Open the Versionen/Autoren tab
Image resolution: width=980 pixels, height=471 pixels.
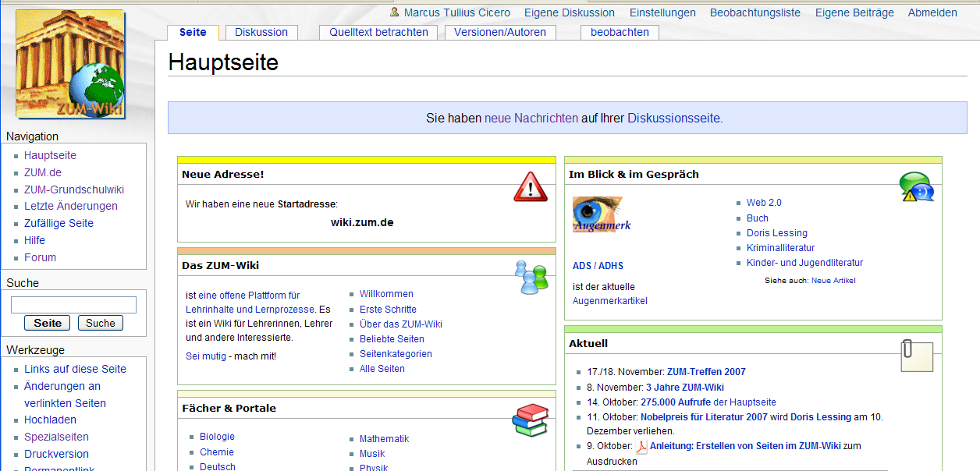pyautogui.click(x=500, y=32)
